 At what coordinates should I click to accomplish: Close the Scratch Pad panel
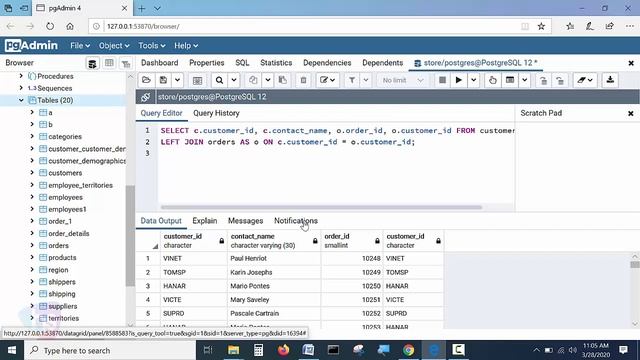coord(631,113)
